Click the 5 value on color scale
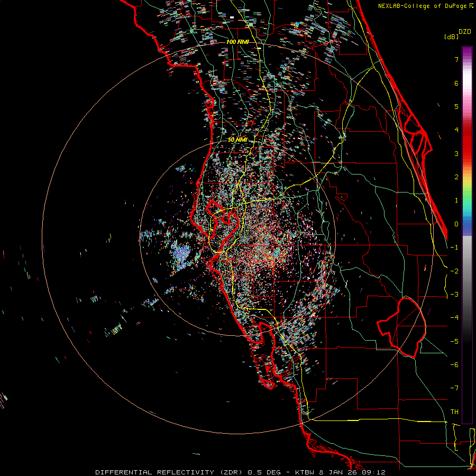The image size is (476, 476). pos(456,106)
